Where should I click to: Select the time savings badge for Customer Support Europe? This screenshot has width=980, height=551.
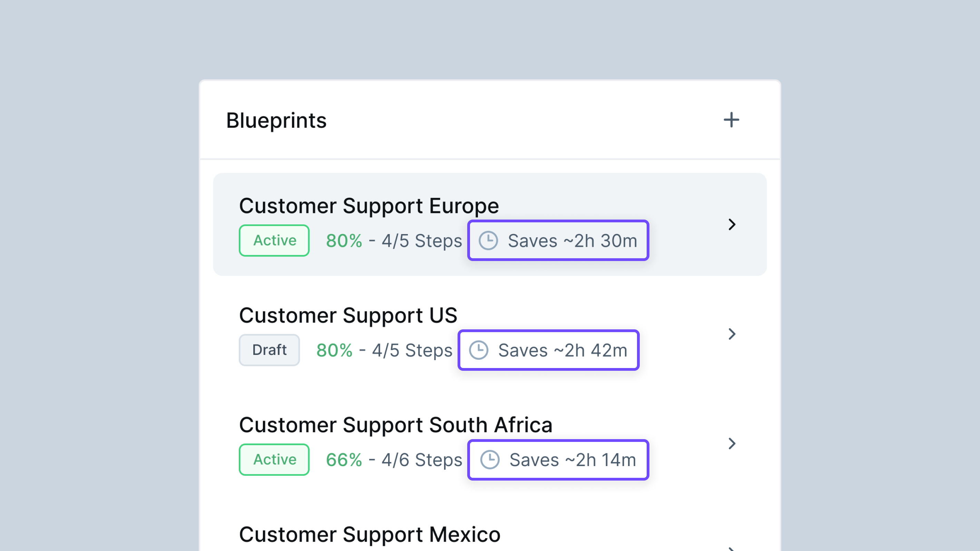[558, 240]
